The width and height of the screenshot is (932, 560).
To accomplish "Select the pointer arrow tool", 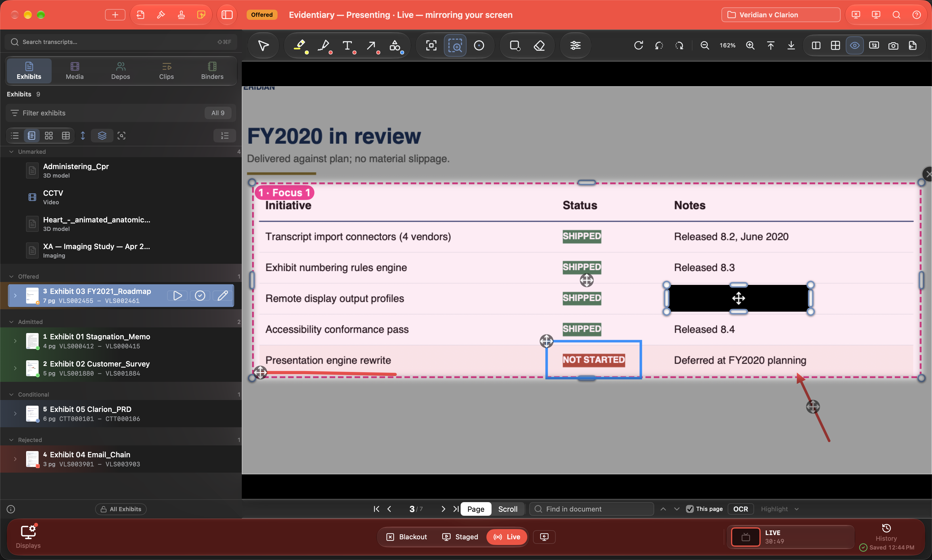I will point(263,46).
